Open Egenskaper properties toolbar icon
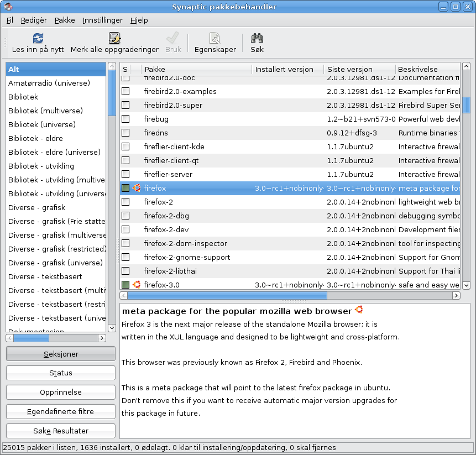Viewport: 476px width, 455px height. click(215, 38)
